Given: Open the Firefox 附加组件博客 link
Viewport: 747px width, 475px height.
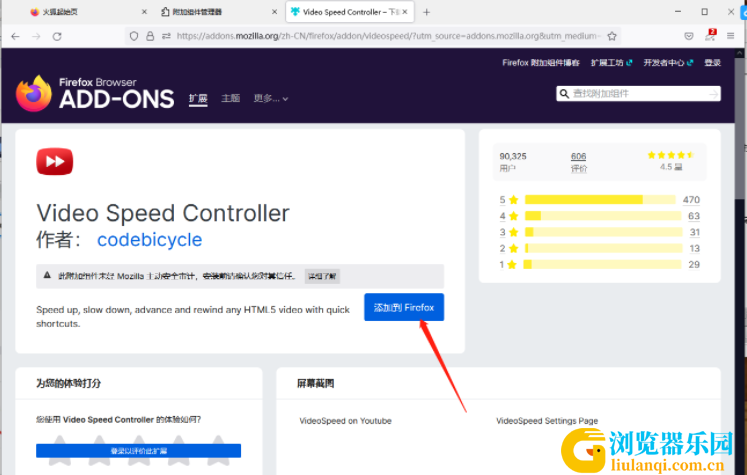Looking at the screenshot, I should point(541,63).
